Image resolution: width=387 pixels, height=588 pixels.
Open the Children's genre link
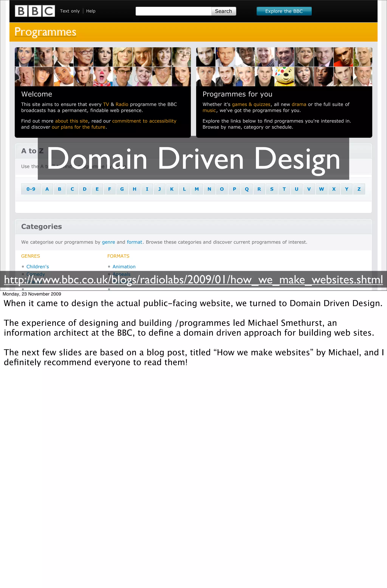(38, 267)
